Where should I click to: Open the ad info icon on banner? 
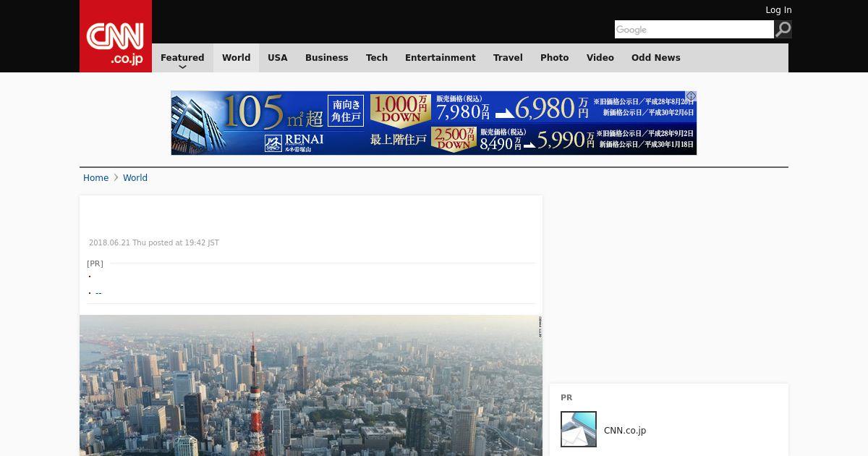coord(691,96)
